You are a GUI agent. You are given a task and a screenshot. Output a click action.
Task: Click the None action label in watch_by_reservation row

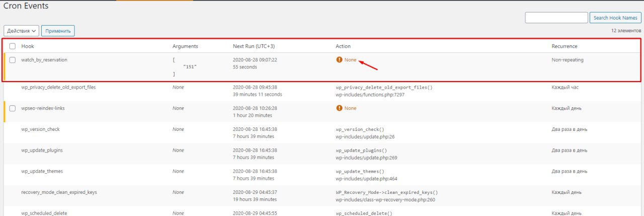click(350, 60)
